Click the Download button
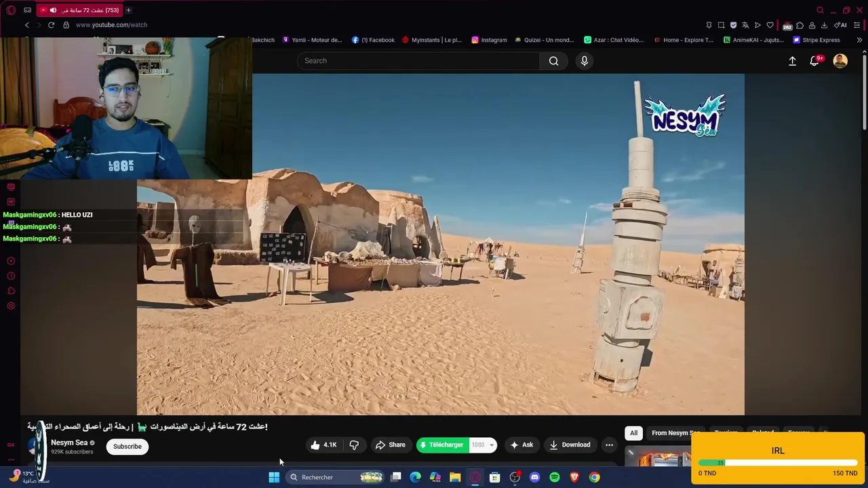Screen dimensions: 868x488 [570, 445]
